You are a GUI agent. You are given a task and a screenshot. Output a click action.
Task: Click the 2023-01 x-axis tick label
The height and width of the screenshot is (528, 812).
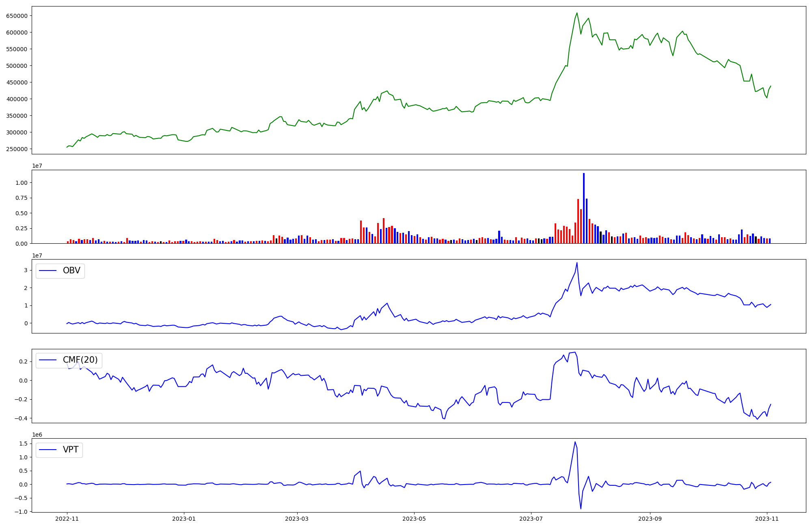tap(184, 519)
